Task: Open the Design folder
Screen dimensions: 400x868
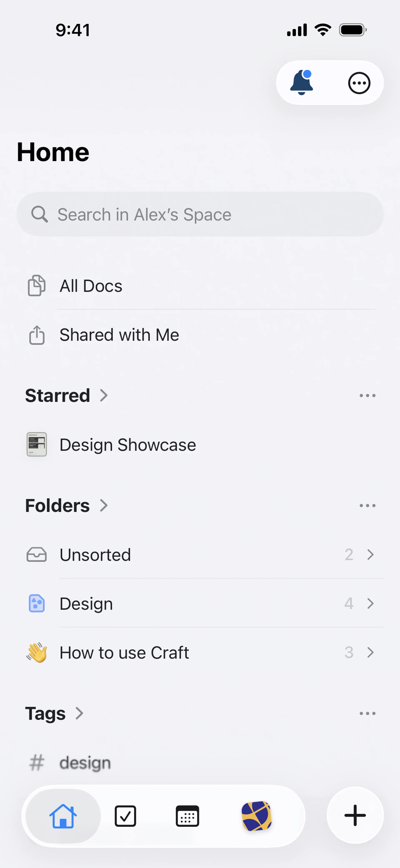Action: point(86,604)
